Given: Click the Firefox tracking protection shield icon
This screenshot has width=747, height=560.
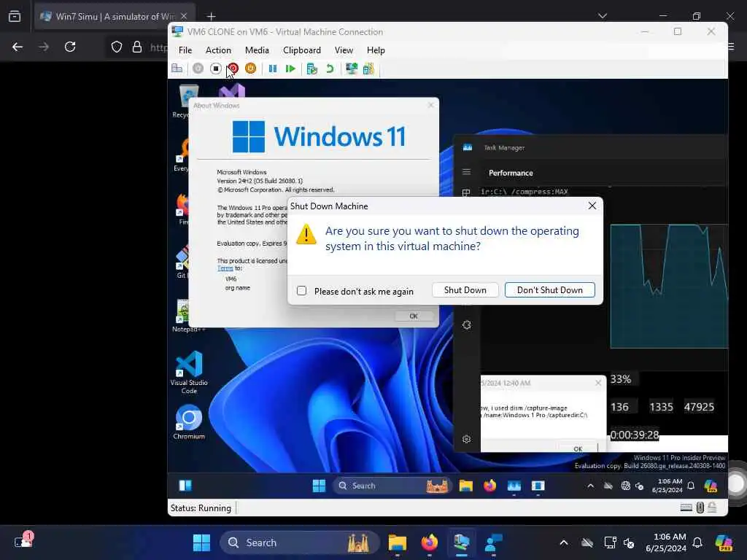Looking at the screenshot, I should point(117,47).
